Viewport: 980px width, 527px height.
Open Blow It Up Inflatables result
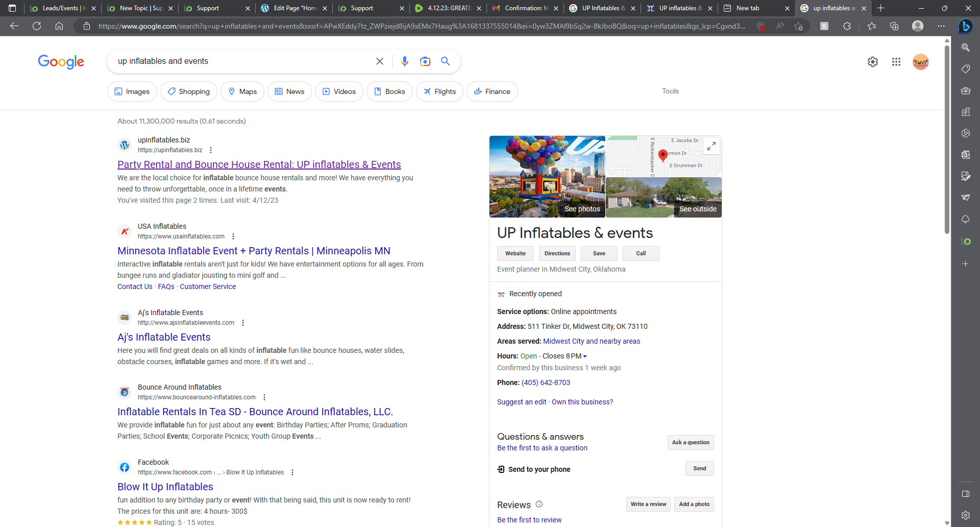click(x=165, y=487)
